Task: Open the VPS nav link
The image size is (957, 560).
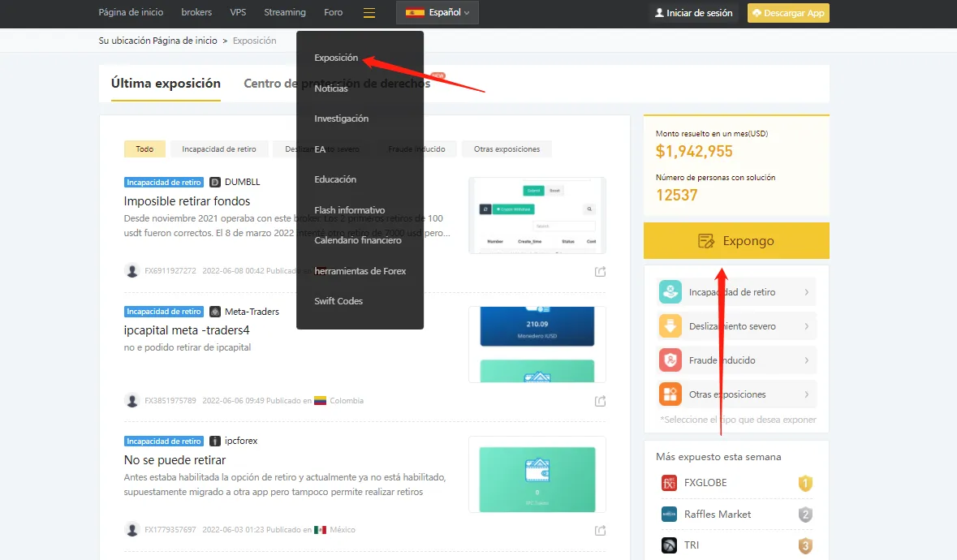Action: click(238, 12)
